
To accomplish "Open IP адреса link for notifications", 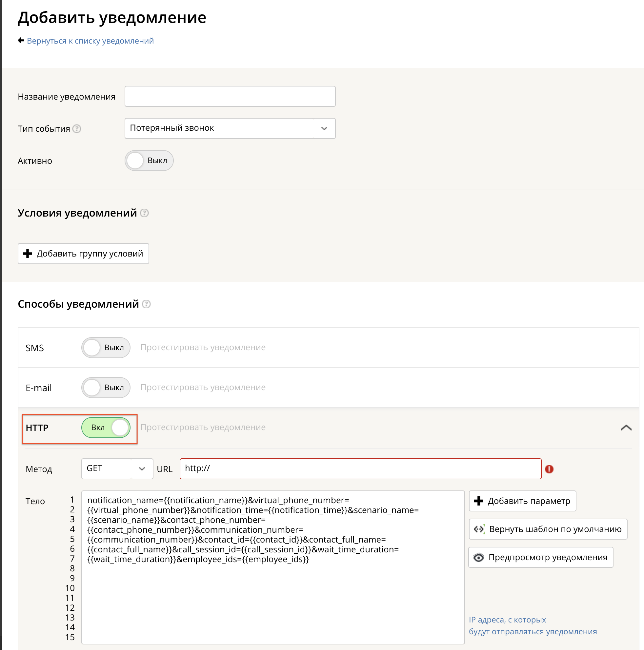I will pyautogui.click(x=533, y=626).
